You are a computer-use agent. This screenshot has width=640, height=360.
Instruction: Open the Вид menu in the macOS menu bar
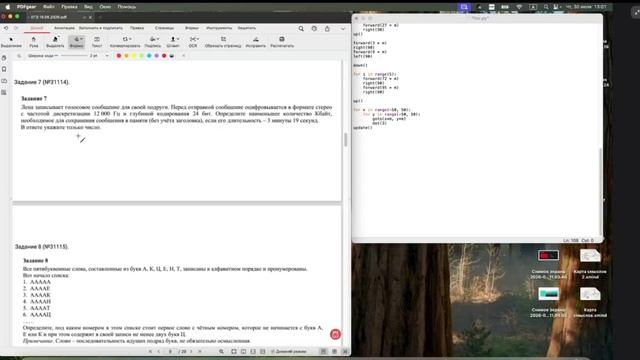tap(88, 7)
